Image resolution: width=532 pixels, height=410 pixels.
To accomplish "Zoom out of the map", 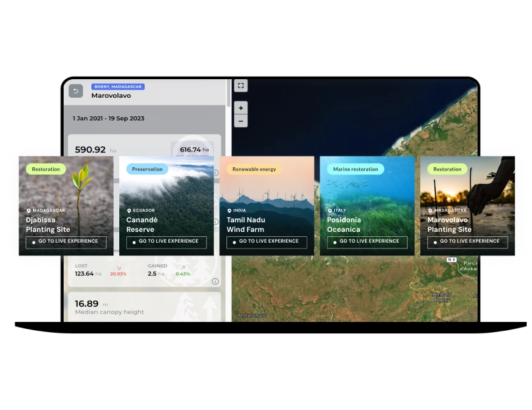I will pos(241,121).
